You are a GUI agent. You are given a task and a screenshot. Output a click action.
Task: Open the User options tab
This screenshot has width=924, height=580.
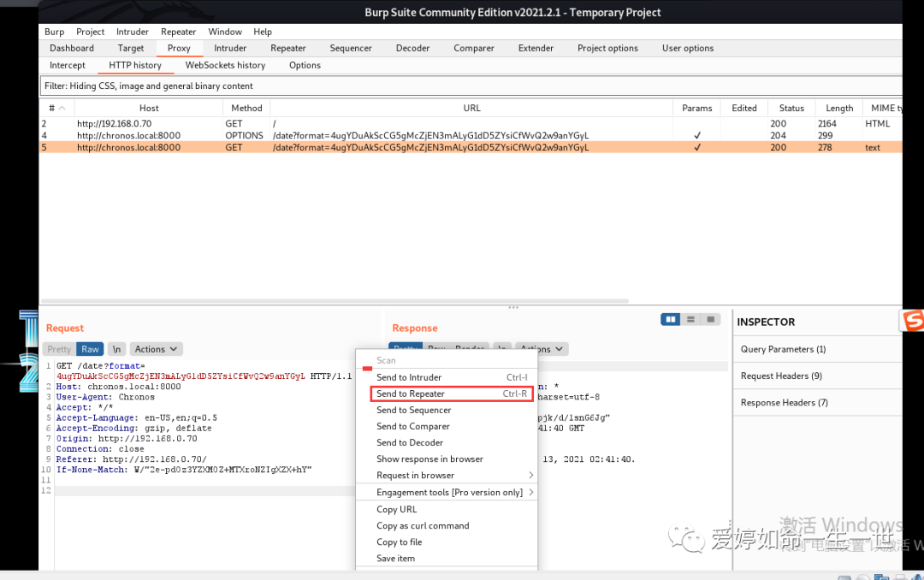coord(688,48)
